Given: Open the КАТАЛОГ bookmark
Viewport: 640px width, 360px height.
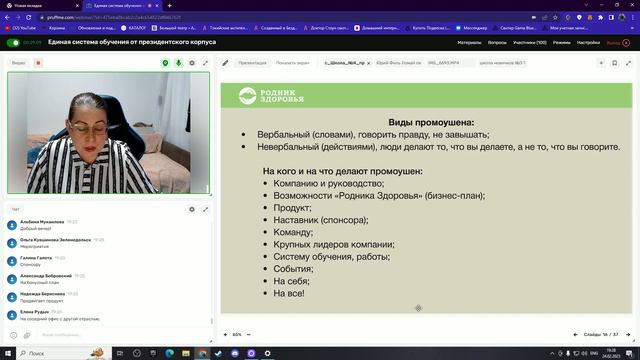Looking at the screenshot, I should [133, 28].
